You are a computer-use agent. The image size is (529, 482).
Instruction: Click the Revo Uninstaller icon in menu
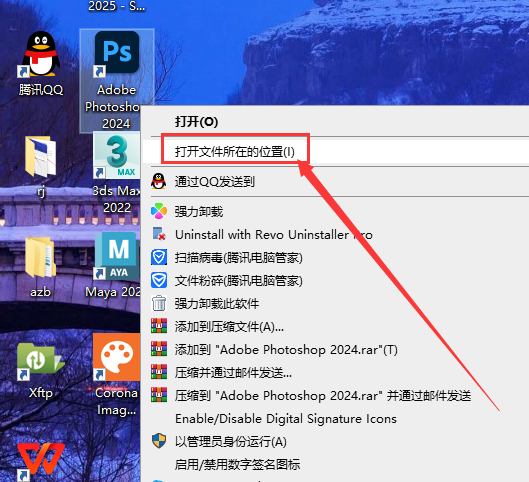tap(159, 234)
